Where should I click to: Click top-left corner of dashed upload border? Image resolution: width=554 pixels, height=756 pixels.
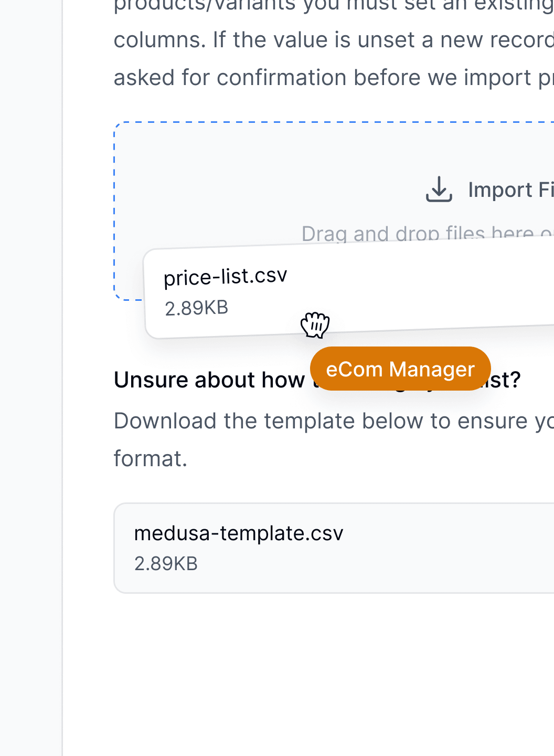click(119, 127)
